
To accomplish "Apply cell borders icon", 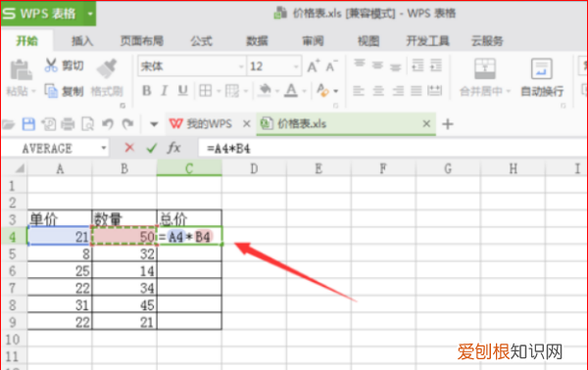I will [205, 91].
